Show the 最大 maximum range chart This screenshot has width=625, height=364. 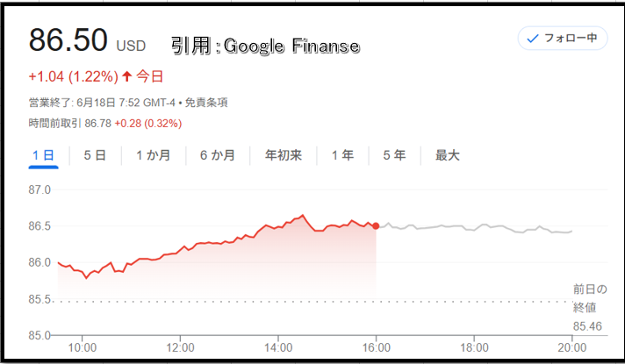click(x=447, y=155)
